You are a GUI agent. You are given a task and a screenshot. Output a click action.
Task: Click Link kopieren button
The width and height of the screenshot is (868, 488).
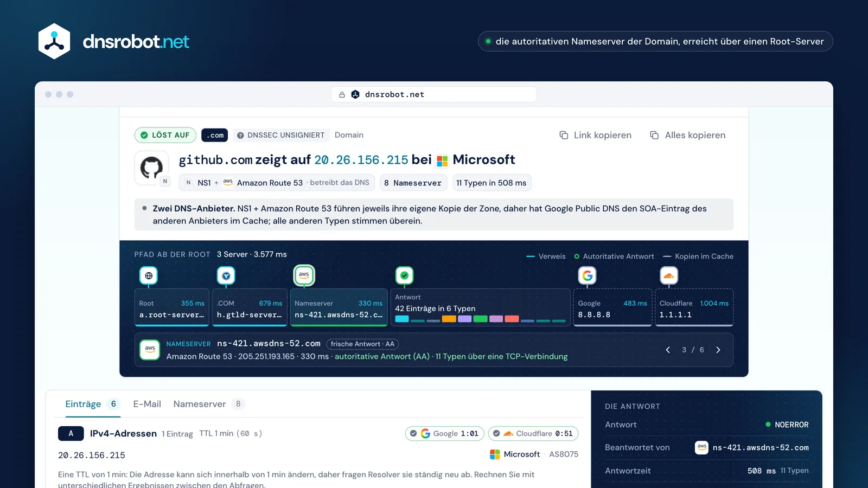596,135
